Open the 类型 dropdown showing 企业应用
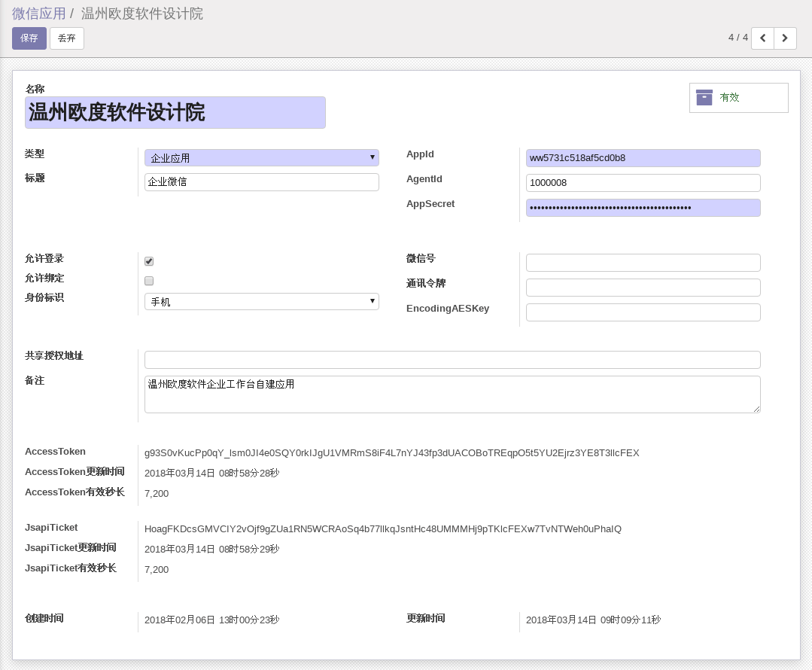812x670 pixels. [x=262, y=157]
